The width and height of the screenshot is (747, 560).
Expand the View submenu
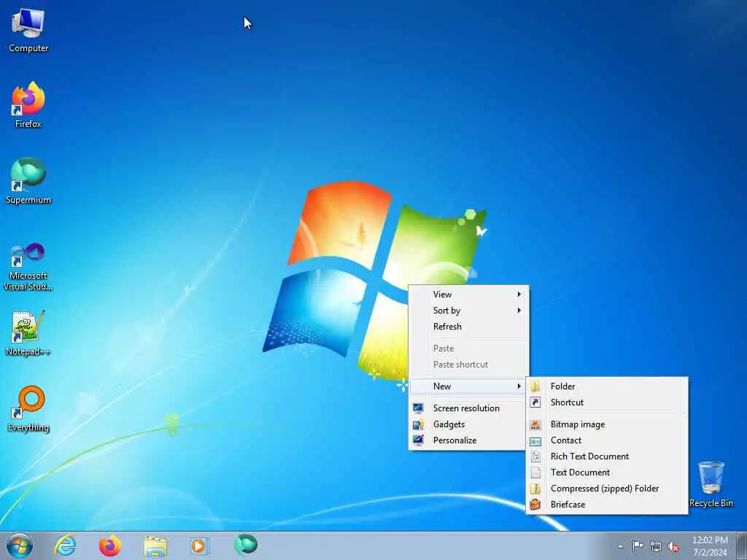(x=469, y=295)
